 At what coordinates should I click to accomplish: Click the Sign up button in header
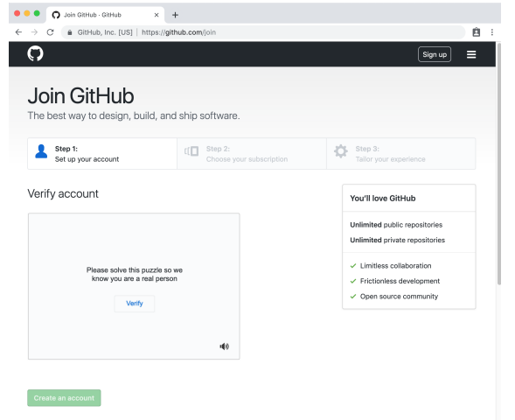click(x=435, y=54)
